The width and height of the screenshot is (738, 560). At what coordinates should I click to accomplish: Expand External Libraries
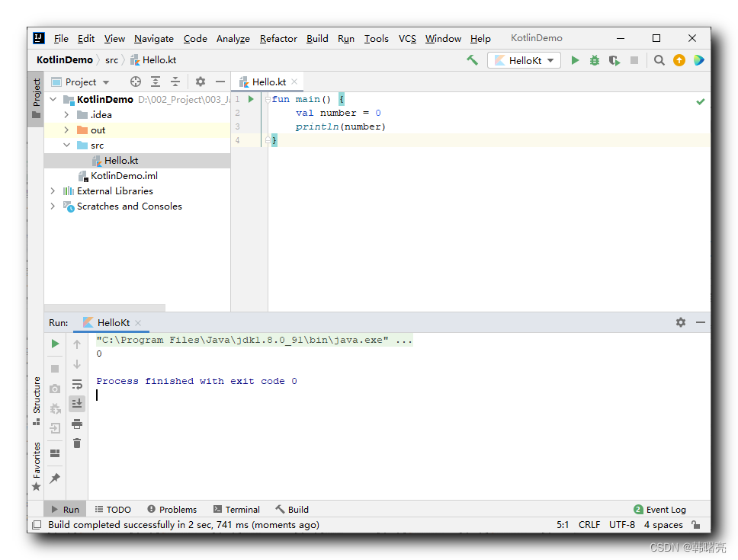[53, 191]
